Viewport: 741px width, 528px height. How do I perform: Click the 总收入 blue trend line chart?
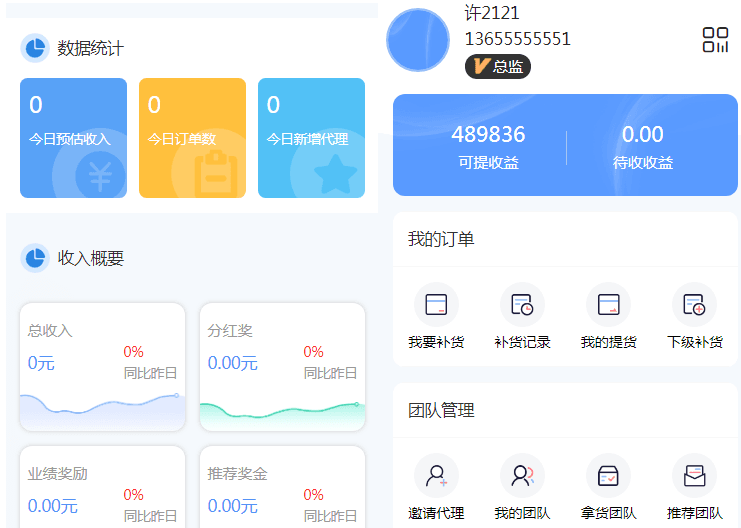pyautogui.click(x=102, y=410)
